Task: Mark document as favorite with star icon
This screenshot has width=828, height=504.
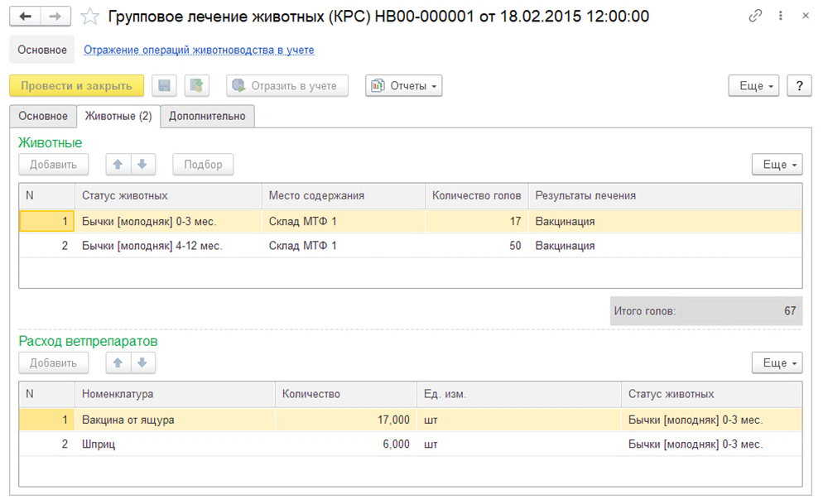Action: pos(89,17)
